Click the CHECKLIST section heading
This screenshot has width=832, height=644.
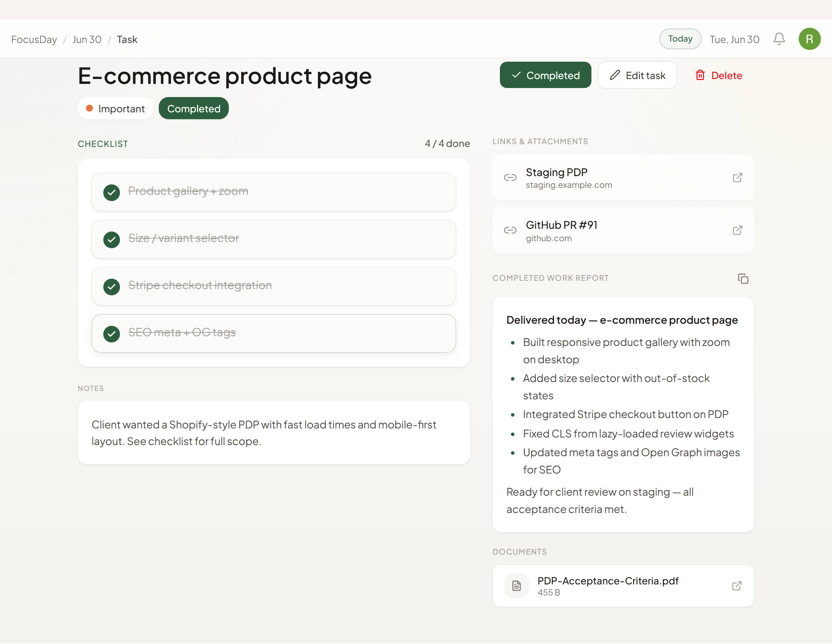point(103,144)
